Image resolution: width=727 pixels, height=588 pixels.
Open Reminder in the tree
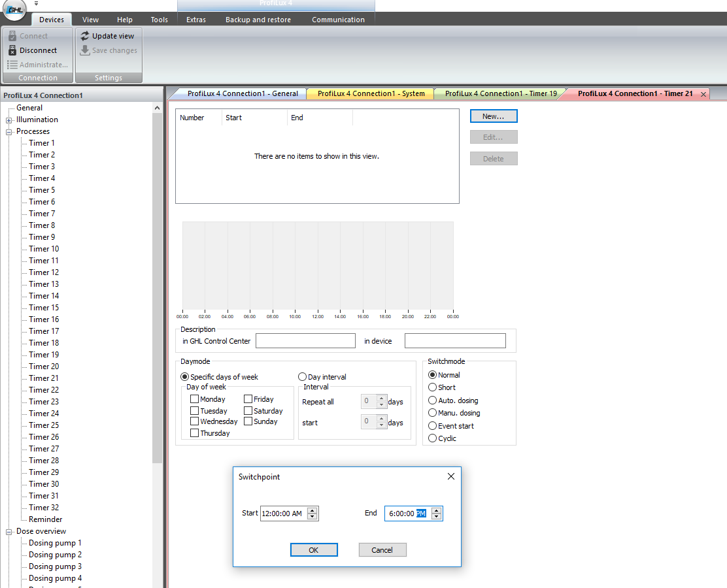tap(46, 519)
